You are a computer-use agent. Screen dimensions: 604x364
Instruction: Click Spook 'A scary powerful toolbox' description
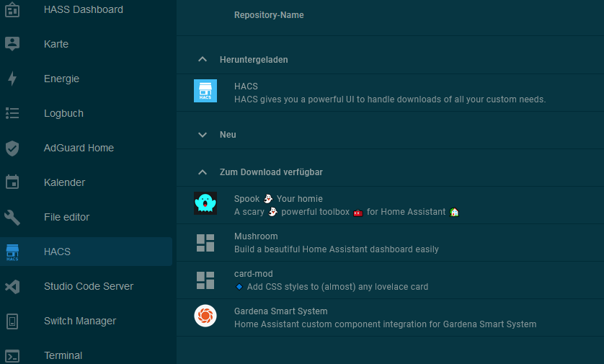347,212
